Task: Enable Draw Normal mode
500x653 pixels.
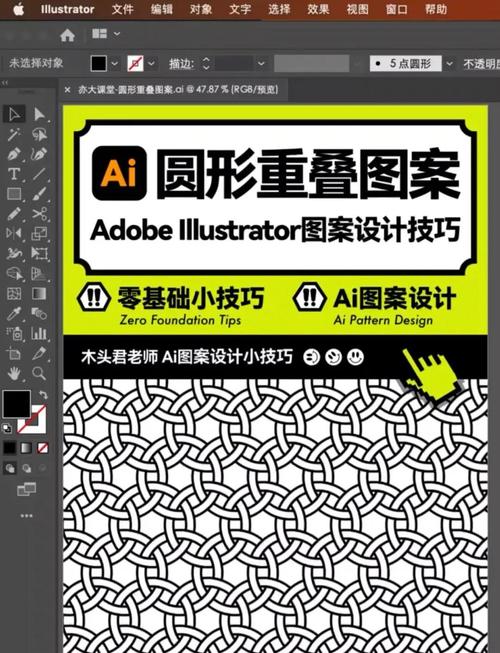Action: (x=10, y=469)
